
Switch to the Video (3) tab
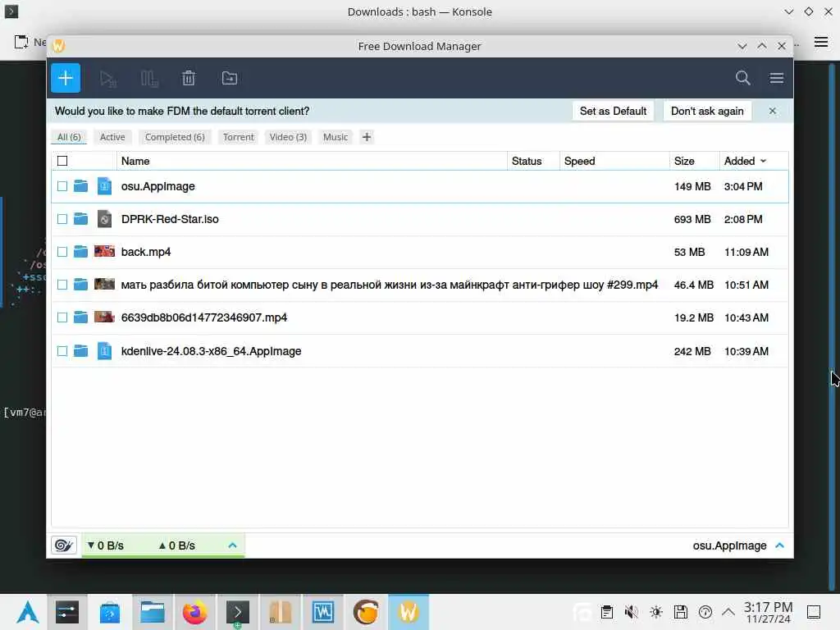point(288,137)
